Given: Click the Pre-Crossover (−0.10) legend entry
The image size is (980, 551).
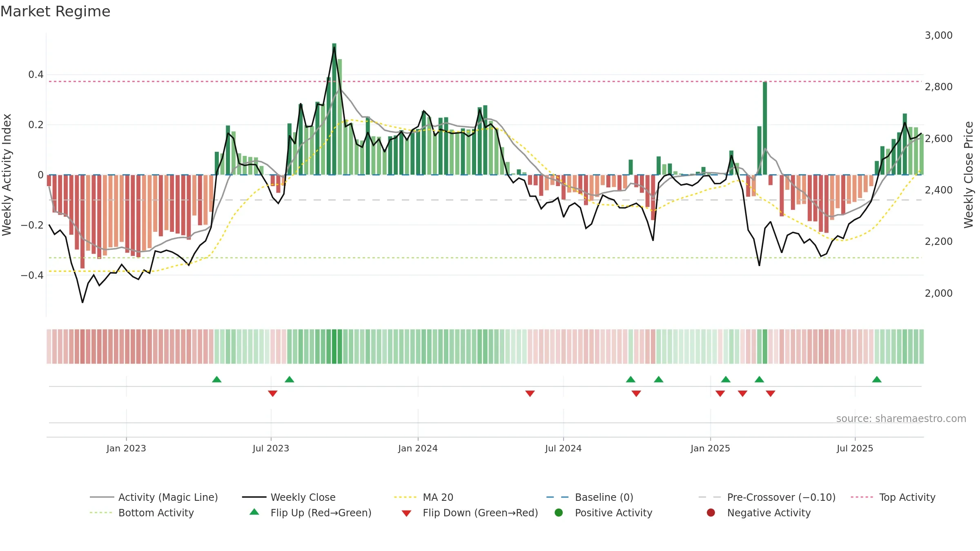Looking at the screenshot, I should tap(767, 497).
